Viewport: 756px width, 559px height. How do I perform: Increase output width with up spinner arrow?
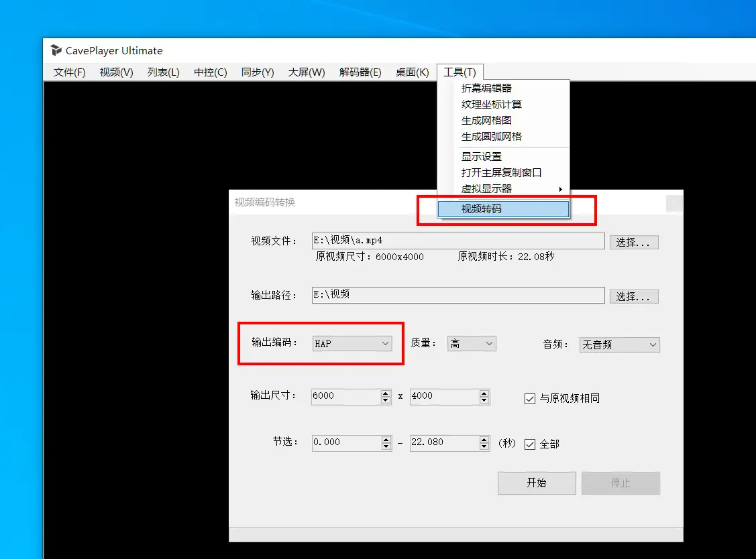[x=385, y=393]
